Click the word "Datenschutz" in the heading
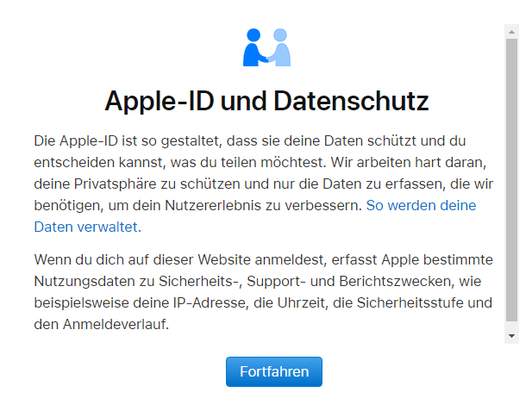 pyautogui.click(x=349, y=101)
